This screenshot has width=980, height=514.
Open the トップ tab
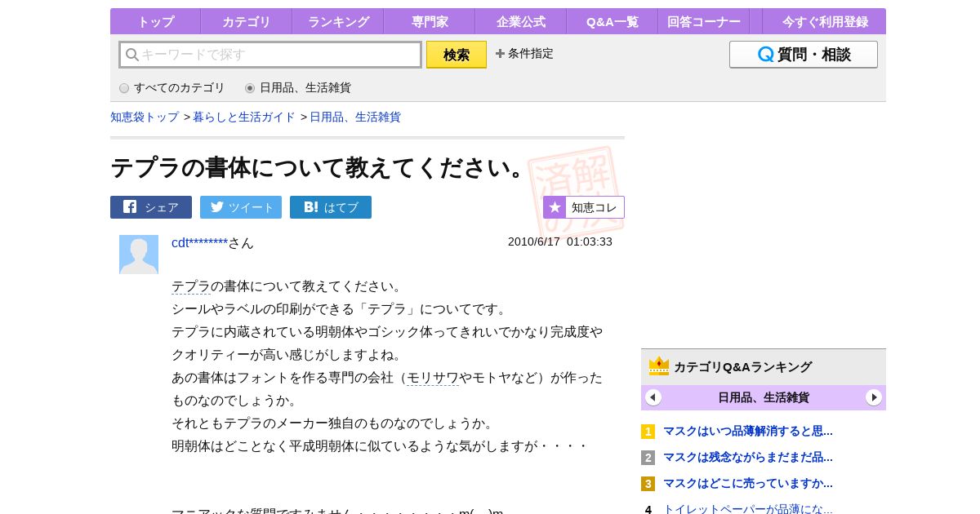click(155, 22)
